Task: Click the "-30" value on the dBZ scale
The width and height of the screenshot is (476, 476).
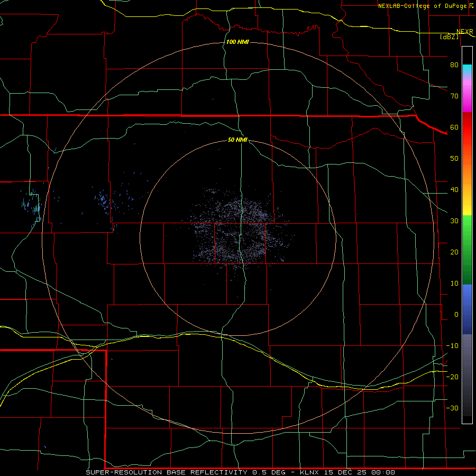Action: coord(452,408)
